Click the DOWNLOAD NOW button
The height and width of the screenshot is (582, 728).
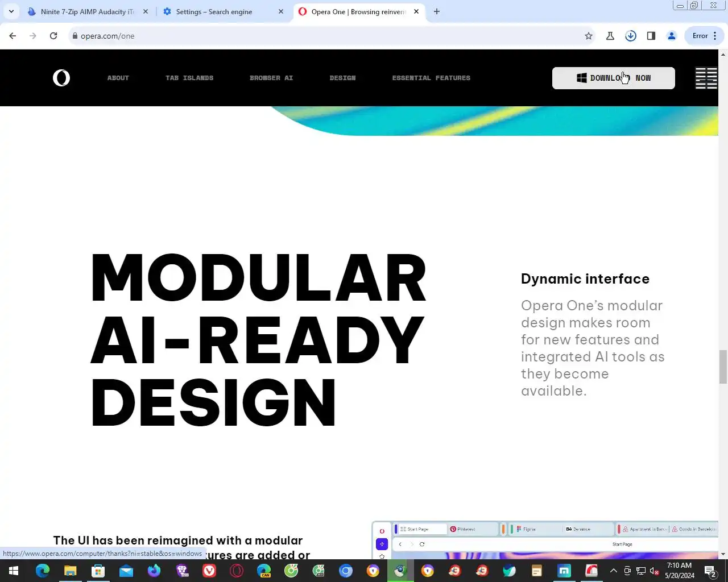[614, 78]
